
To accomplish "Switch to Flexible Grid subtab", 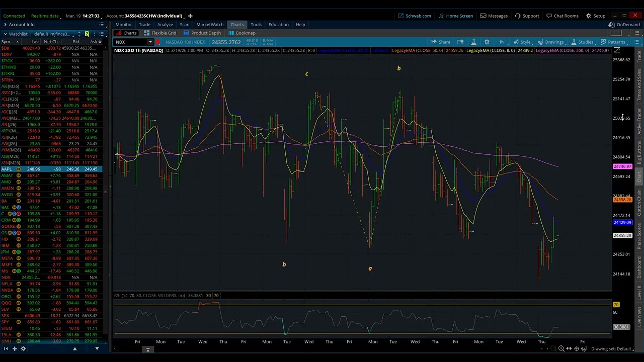I will (x=160, y=33).
